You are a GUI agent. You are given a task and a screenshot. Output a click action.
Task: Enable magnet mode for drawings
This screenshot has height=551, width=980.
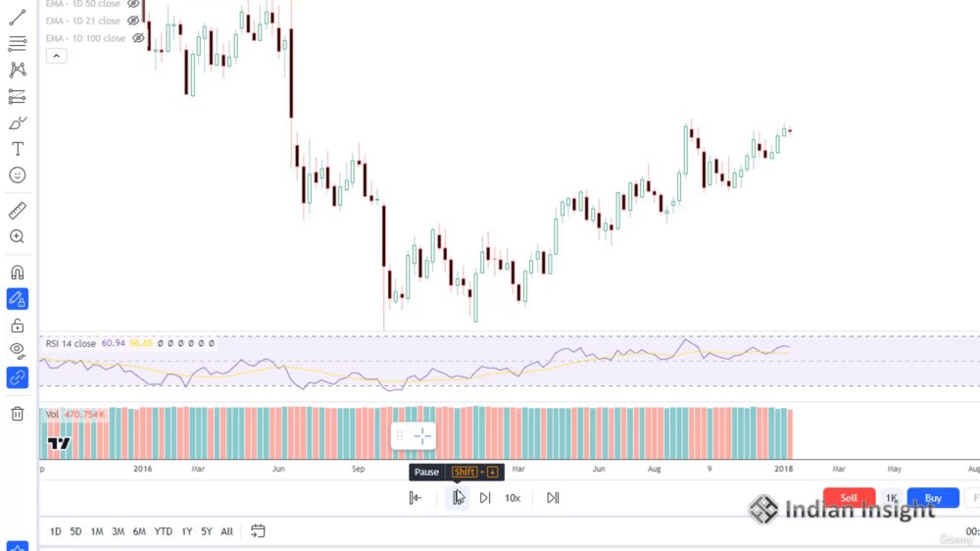(x=18, y=273)
